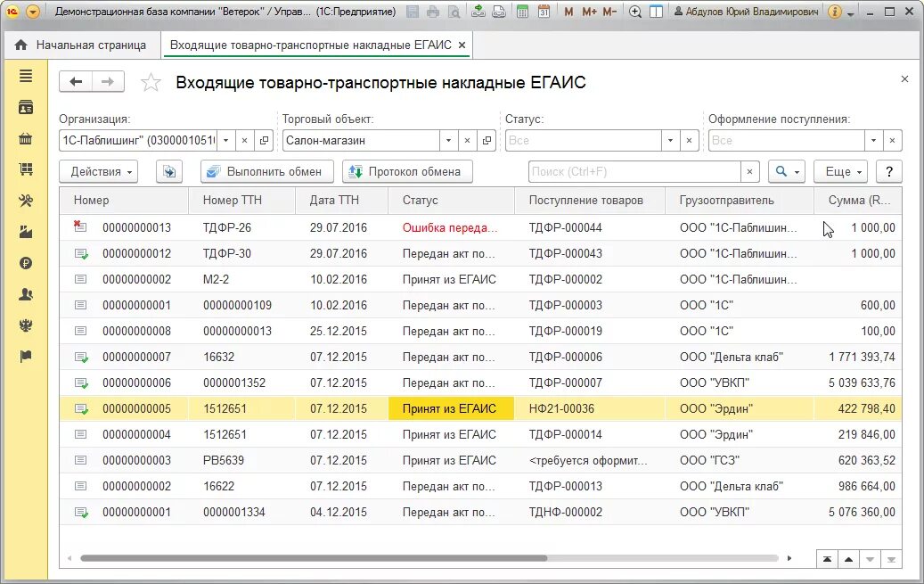Expand the Оформление поступления dropdown arrow
This screenshot has height=584, width=924.
pyautogui.click(x=873, y=140)
